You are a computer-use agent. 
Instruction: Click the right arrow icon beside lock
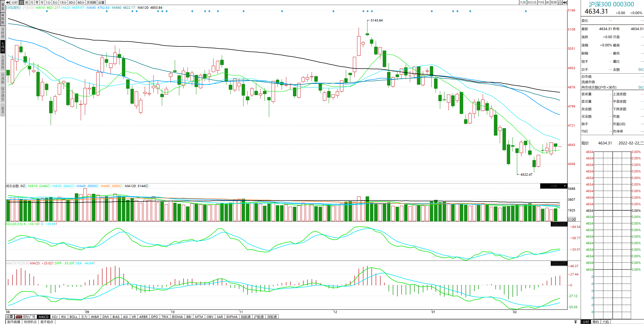565,3
